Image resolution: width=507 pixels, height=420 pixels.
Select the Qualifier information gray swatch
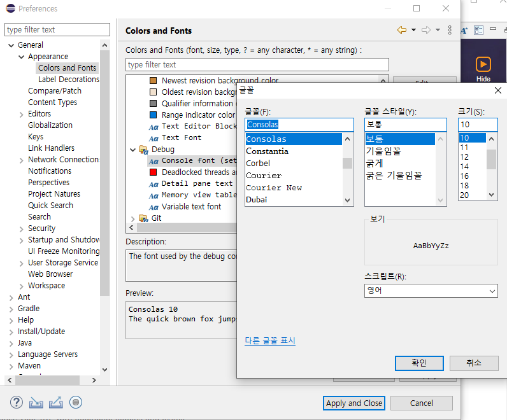tap(154, 103)
